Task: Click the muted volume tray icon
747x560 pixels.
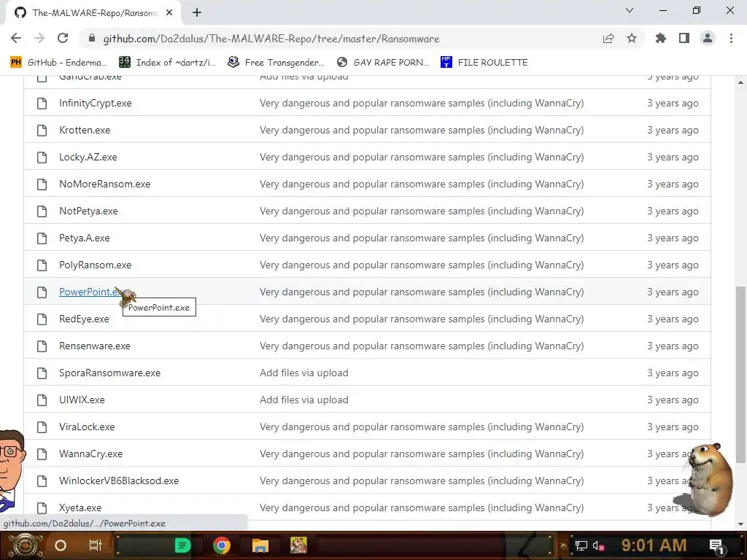Action: coord(599,546)
